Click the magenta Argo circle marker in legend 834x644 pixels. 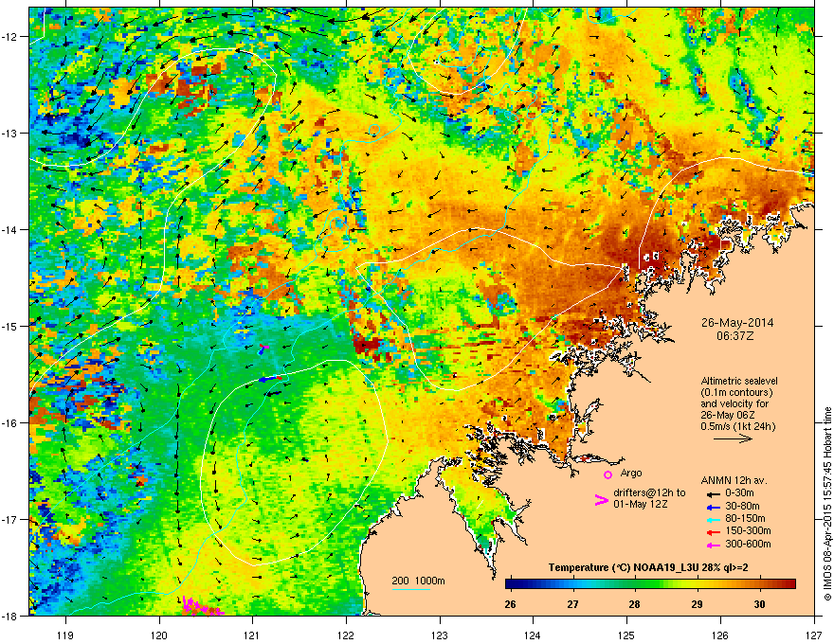tap(607, 474)
